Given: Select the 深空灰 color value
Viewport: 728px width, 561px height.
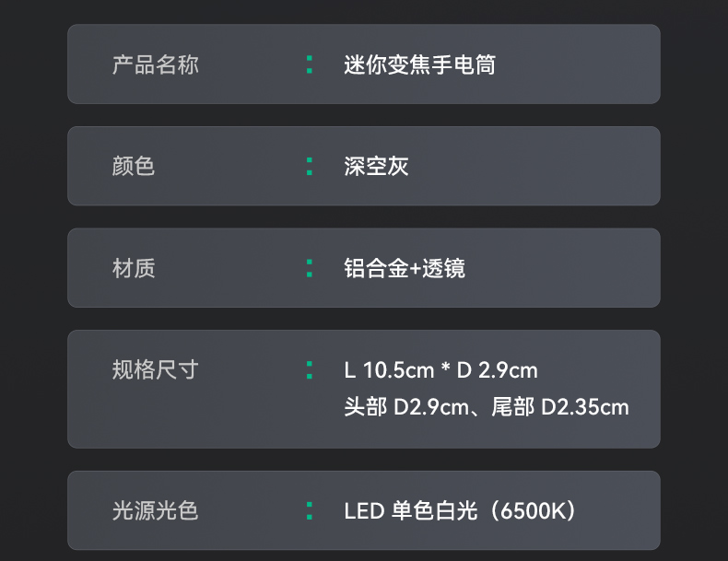Looking at the screenshot, I should click(376, 166).
